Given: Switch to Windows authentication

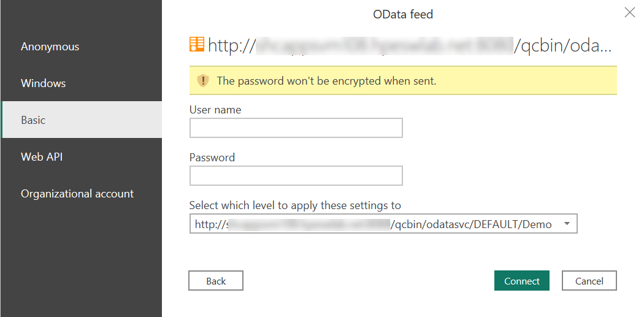Looking at the screenshot, I should [82, 83].
